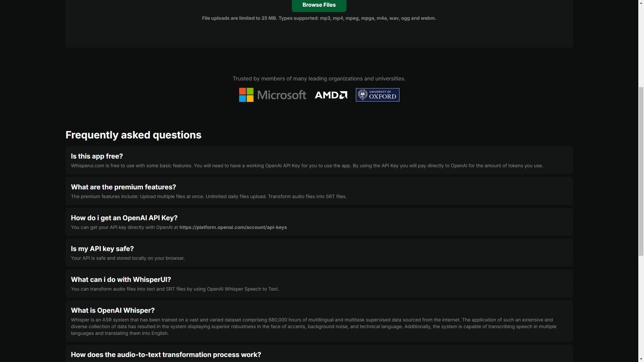The width and height of the screenshot is (644, 362).
Task: Click 'What can i do with WhisperUI?' item
Action: [121, 280]
